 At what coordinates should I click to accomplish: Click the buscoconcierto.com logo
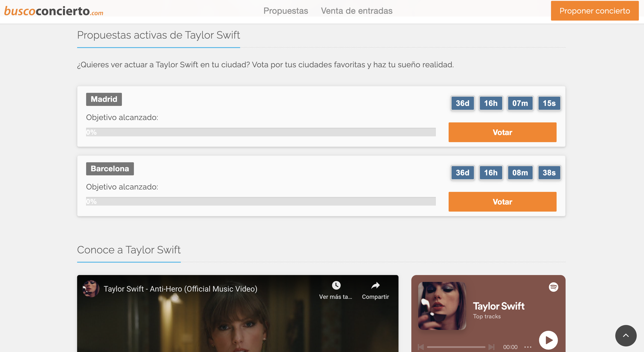tap(54, 11)
